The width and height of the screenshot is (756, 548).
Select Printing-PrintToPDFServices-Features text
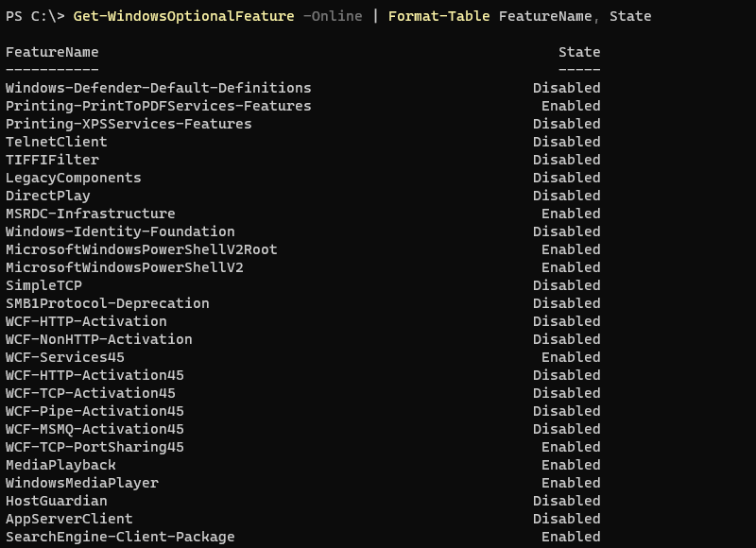pyautogui.click(x=158, y=106)
